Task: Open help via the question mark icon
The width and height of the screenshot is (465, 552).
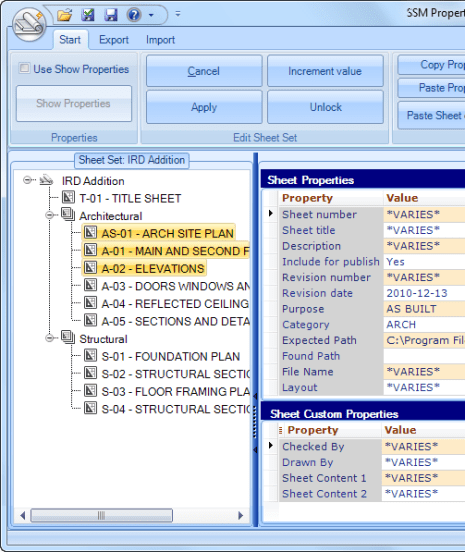Action: click(x=134, y=15)
